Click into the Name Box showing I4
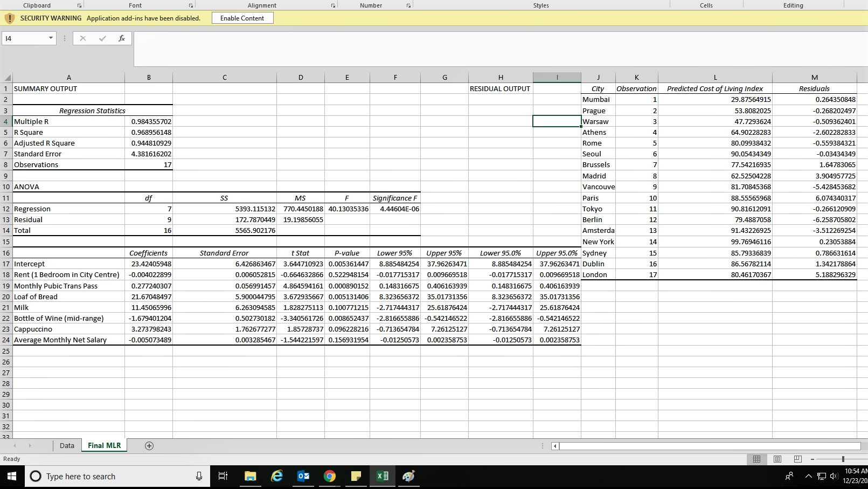 [25, 38]
